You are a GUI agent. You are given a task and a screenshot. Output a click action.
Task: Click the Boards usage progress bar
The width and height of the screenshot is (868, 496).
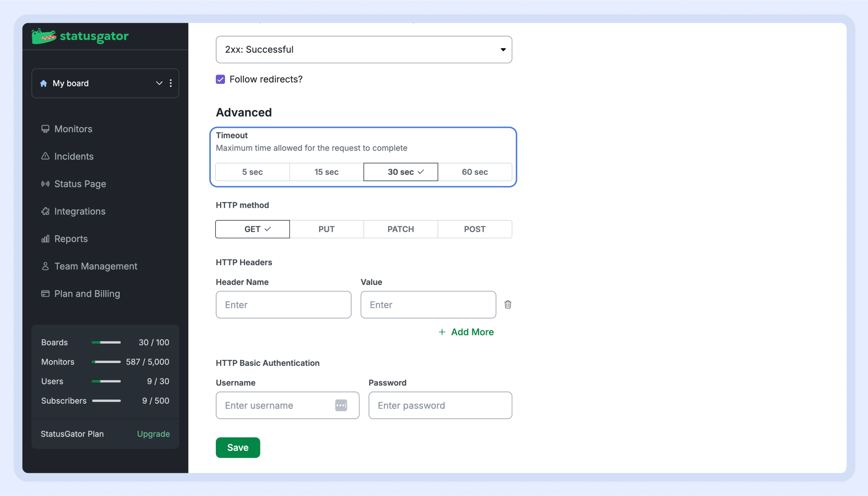106,342
